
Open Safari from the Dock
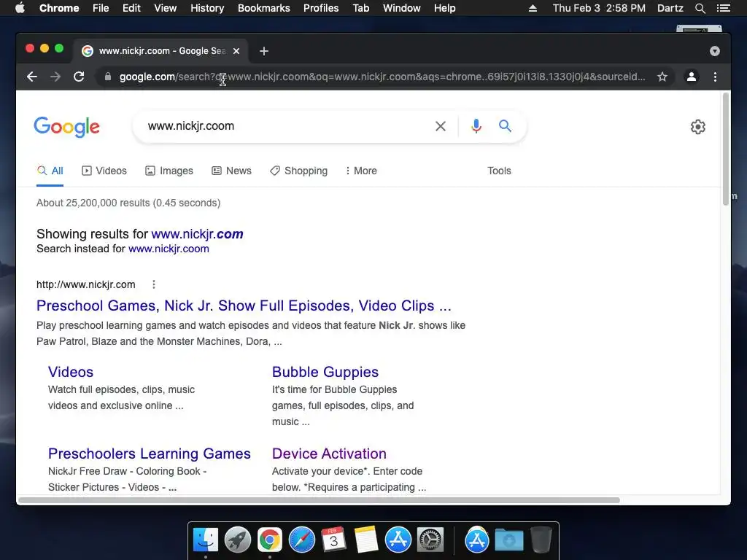click(x=301, y=540)
